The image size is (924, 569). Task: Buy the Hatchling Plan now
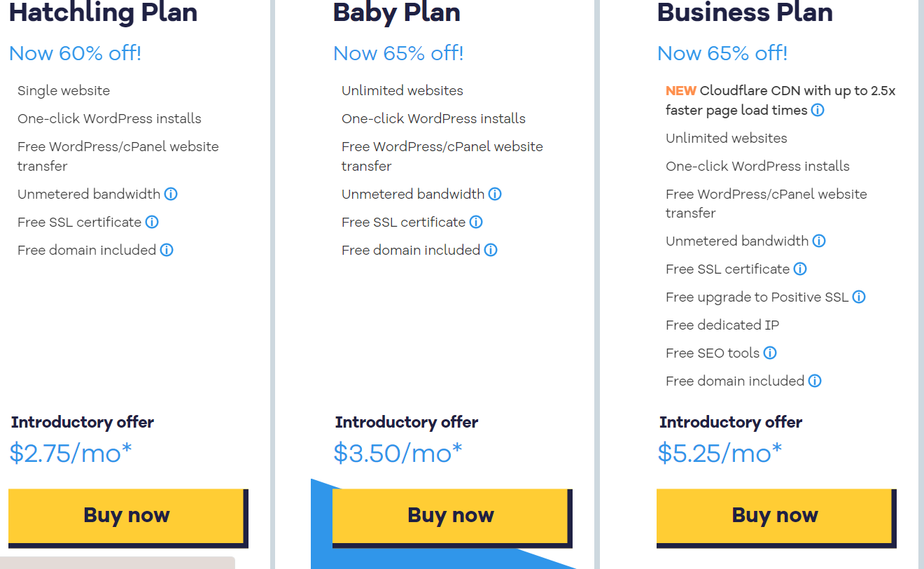pyautogui.click(x=127, y=516)
